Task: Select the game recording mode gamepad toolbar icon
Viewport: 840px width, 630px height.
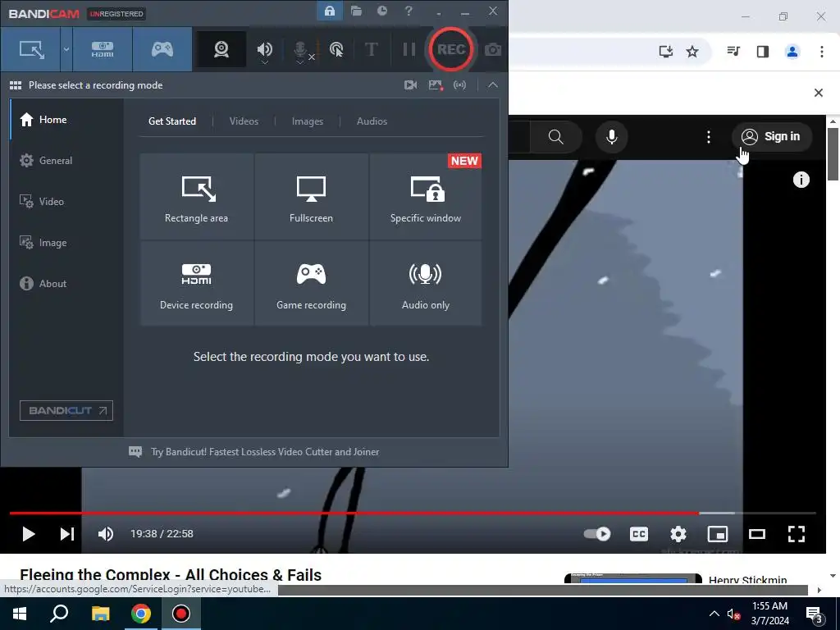Action: pos(162,50)
